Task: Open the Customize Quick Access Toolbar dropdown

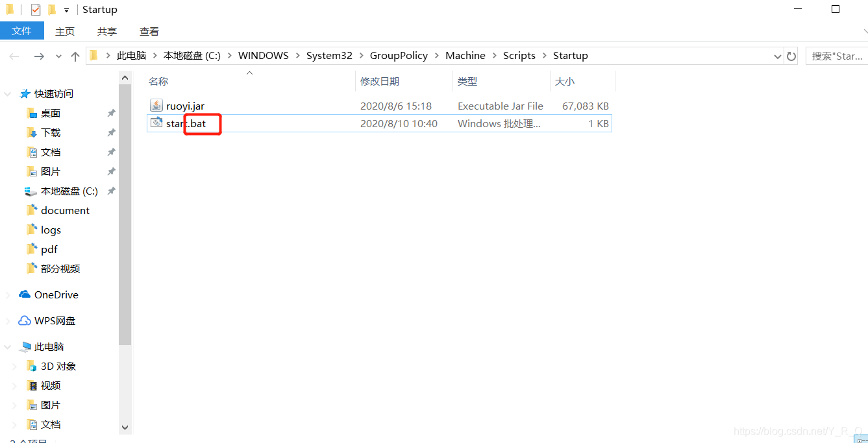Action: pos(66,10)
